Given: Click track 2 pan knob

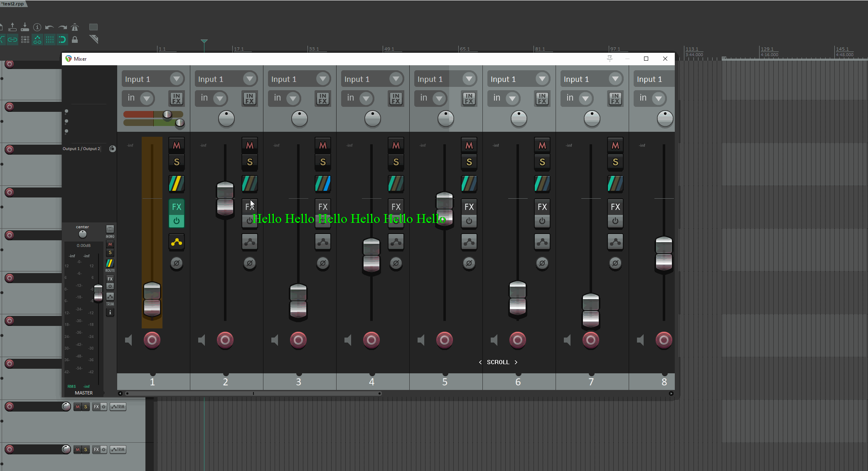Looking at the screenshot, I should (226, 118).
